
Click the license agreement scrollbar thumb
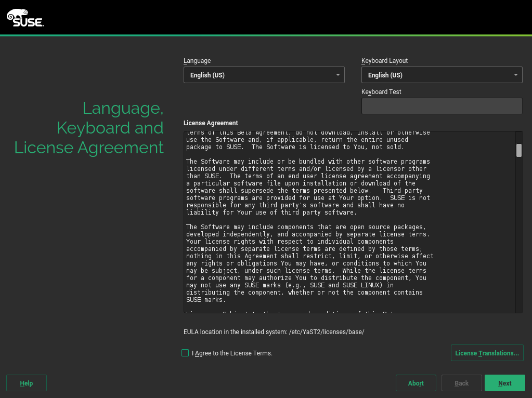(518, 150)
